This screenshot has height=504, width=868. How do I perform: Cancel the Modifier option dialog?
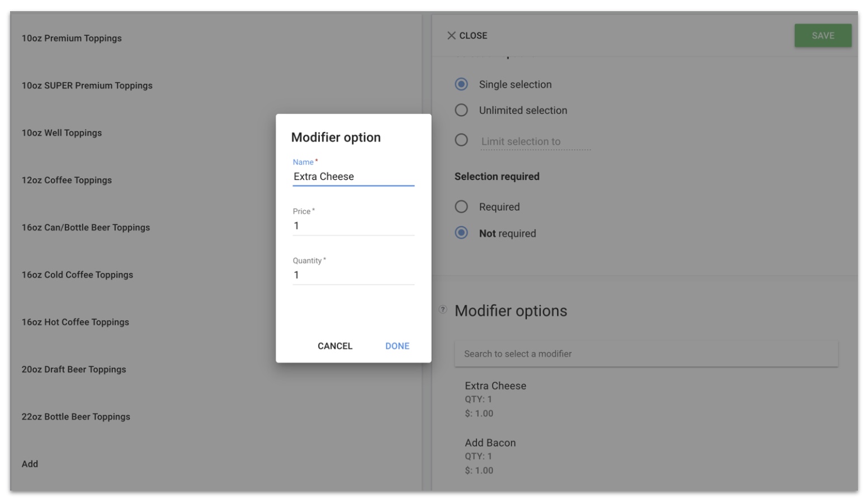(x=334, y=346)
